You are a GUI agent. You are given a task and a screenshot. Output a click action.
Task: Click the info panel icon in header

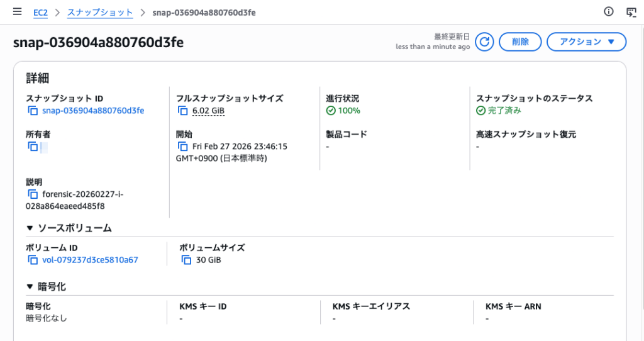tap(608, 12)
